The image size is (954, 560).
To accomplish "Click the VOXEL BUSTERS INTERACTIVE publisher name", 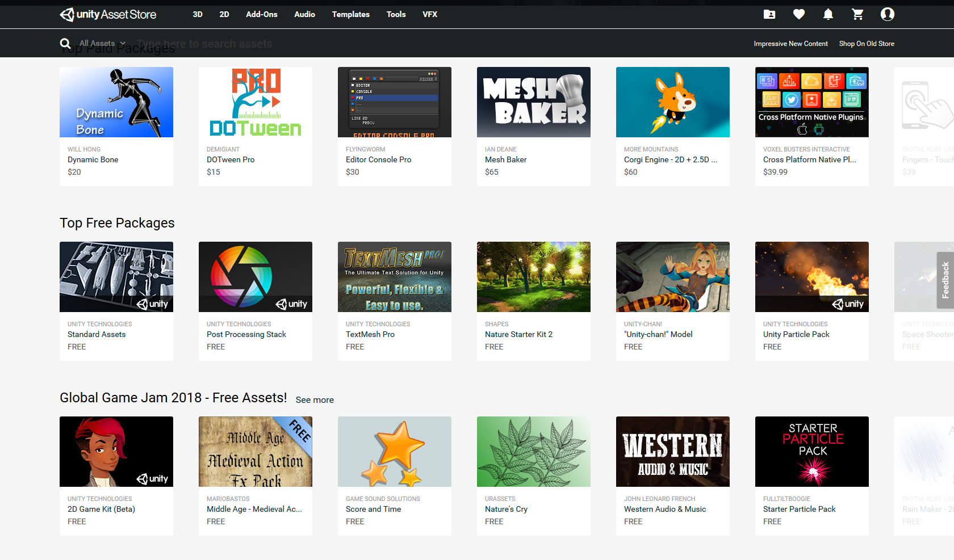I will pos(807,150).
